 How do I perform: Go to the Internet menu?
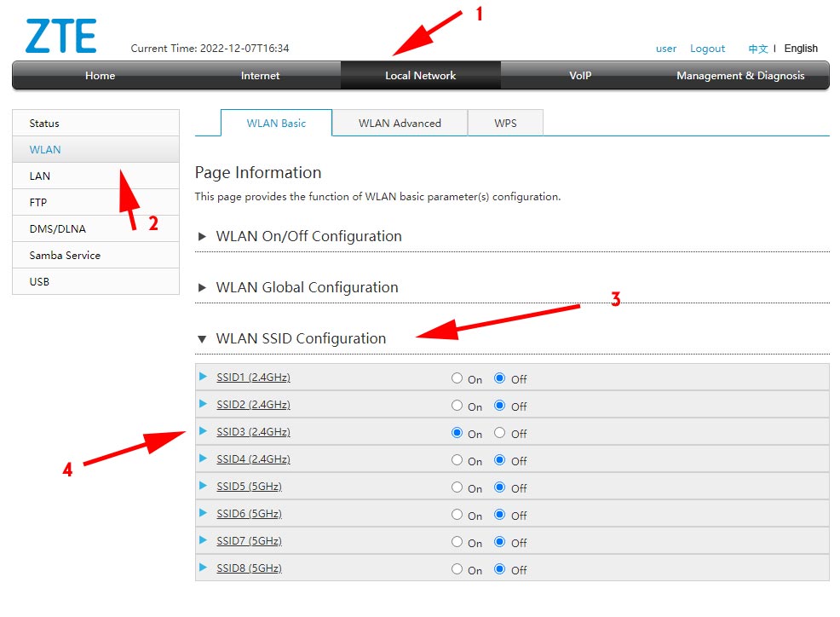pos(260,76)
